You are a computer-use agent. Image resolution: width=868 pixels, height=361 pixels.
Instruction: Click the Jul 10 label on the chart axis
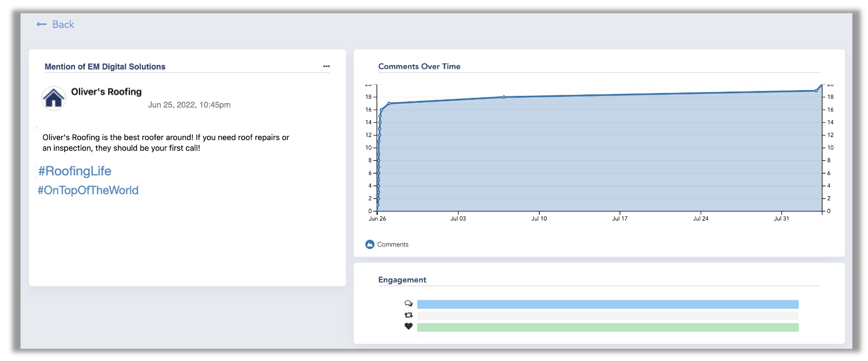[539, 219]
